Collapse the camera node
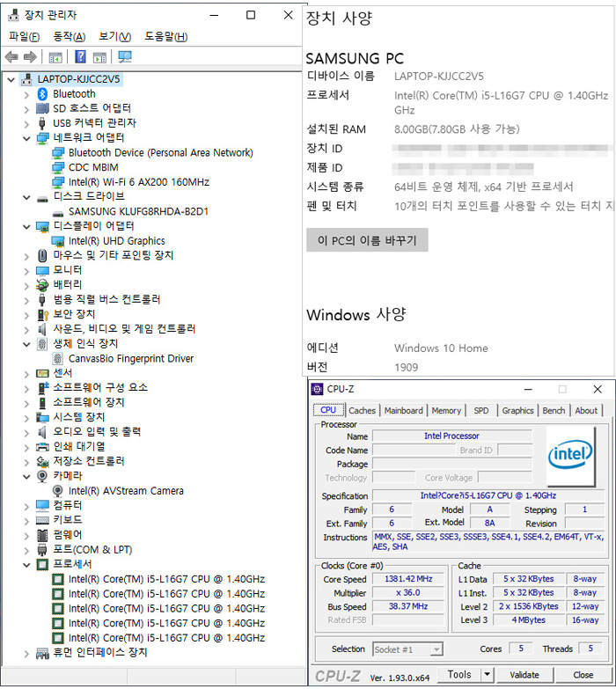The image size is (616, 689). 26,476
